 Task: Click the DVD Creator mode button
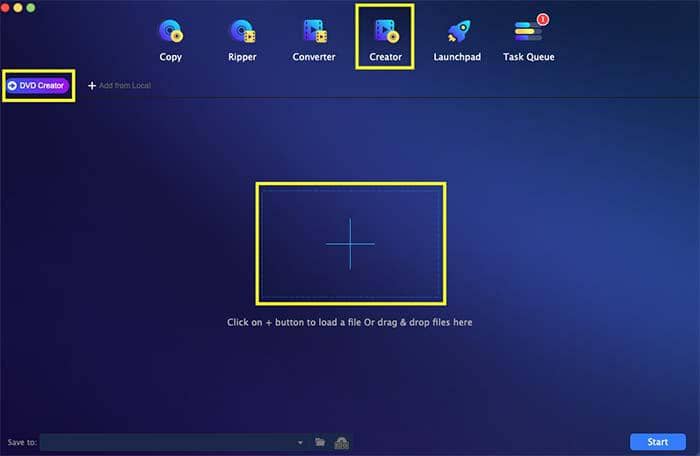click(38, 85)
